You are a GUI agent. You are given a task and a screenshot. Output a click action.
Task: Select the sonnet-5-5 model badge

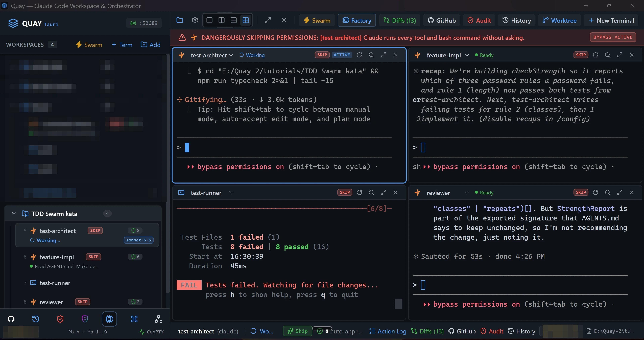pyautogui.click(x=138, y=240)
